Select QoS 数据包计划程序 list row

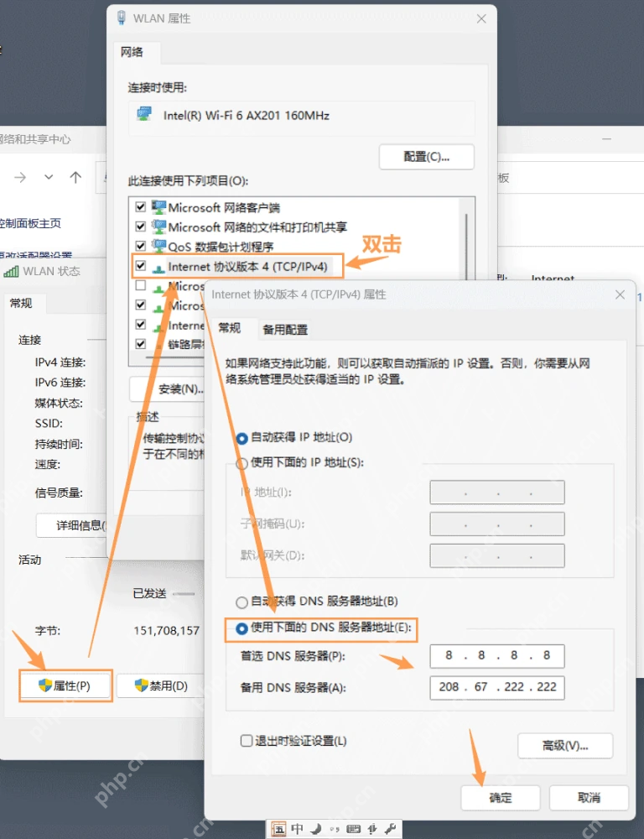pos(294,246)
